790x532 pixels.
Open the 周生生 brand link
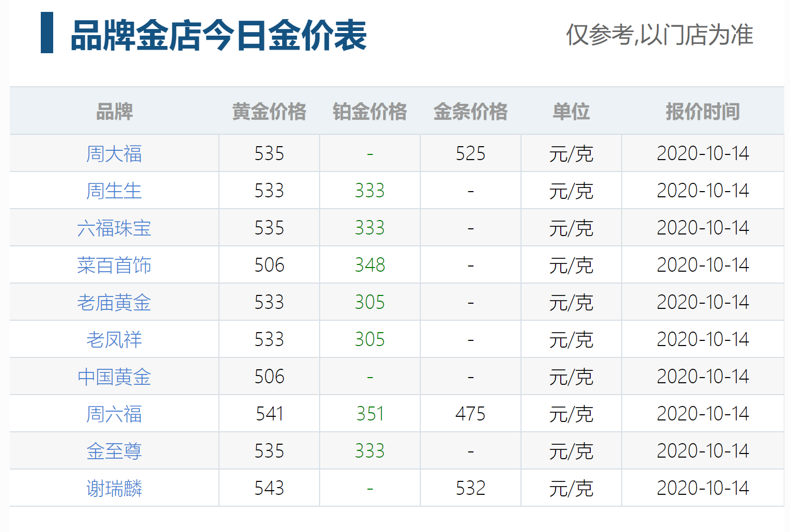[x=114, y=191]
